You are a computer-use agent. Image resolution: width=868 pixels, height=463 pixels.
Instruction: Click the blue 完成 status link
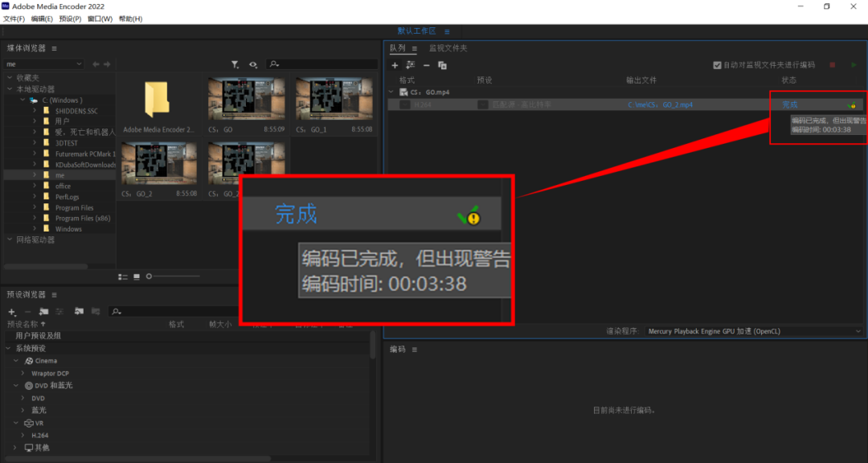789,104
